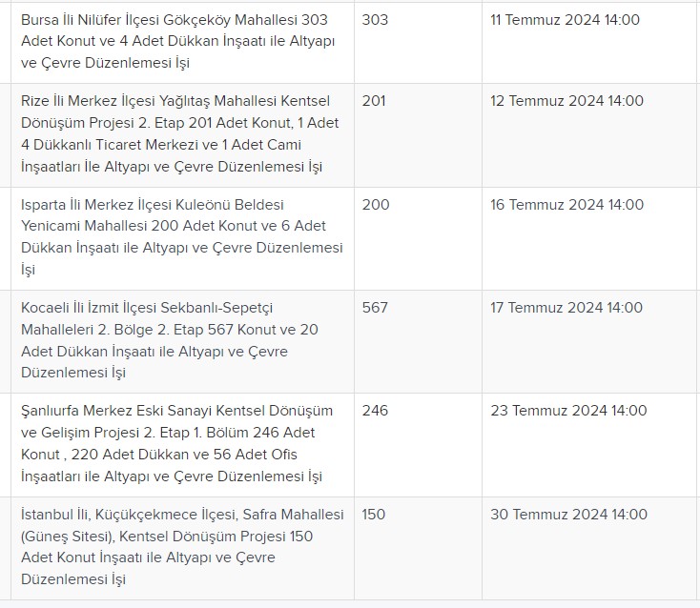
Task: Click the 17 Temmuz 2024 14:00 date
Action: click(566, 308)
